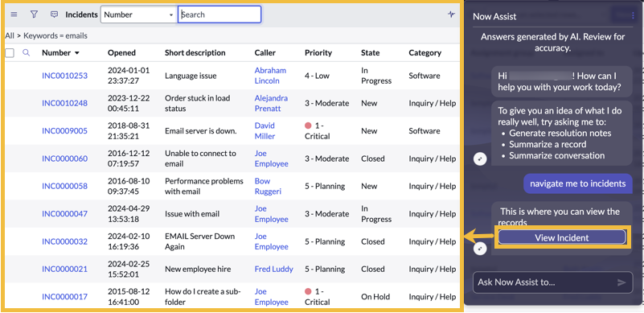The width and height of the screenshot is (644, 313).
Task: Click the incident Search input box
Action: click(x=219, y=14)
